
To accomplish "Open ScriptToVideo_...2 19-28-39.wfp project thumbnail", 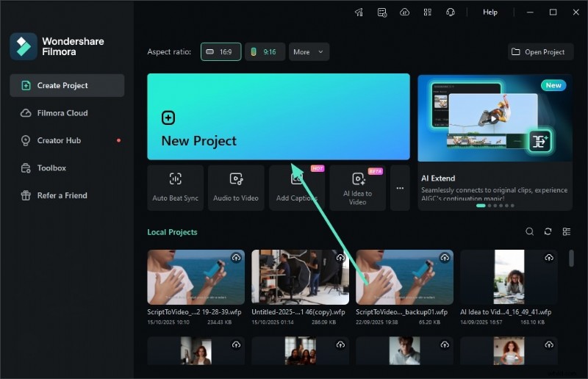I will point(196,277).
